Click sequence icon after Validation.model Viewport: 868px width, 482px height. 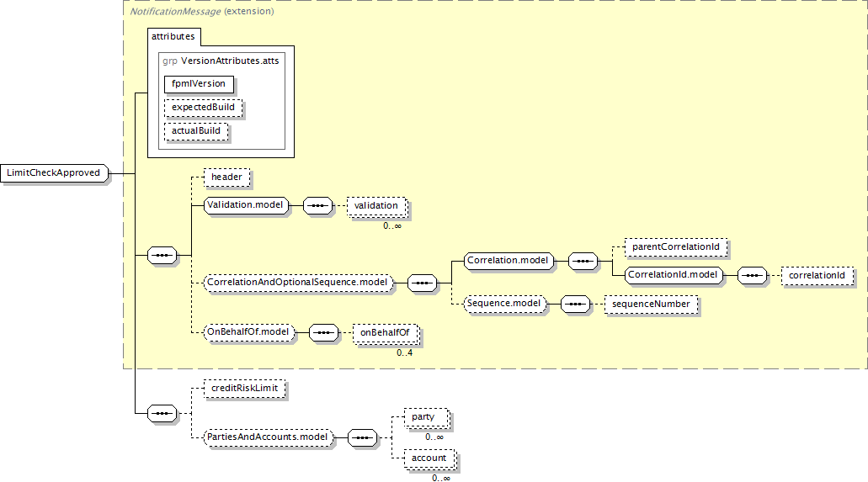317,206
